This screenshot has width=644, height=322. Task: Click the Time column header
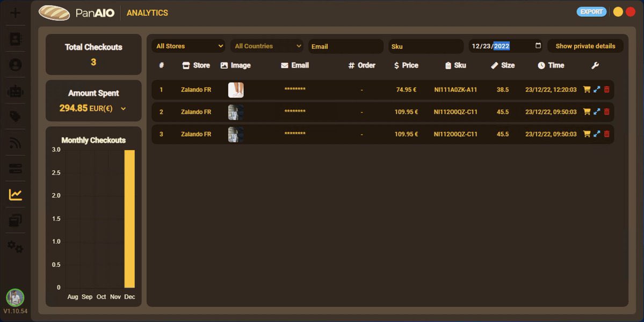click(x=551, y=65)
